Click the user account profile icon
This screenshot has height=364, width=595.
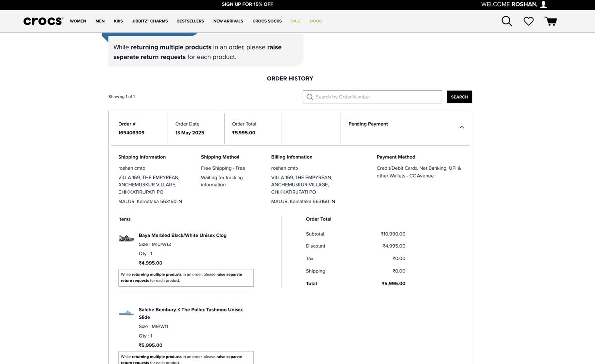tap(544, 4)
